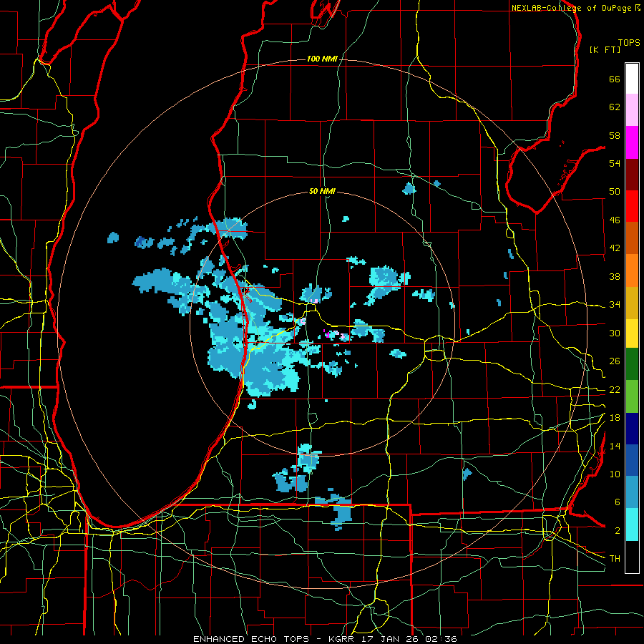Image resolution: width=644 pixels, height=644 pixels.
Task: Click the legend value "18"
Action: (615, 418)
